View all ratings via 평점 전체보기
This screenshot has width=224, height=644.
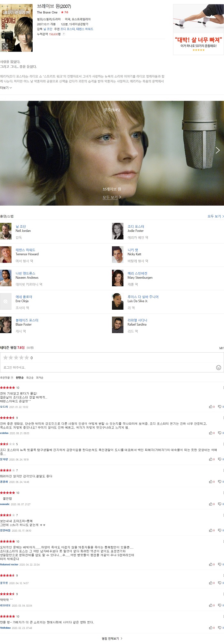pos(112,639)
